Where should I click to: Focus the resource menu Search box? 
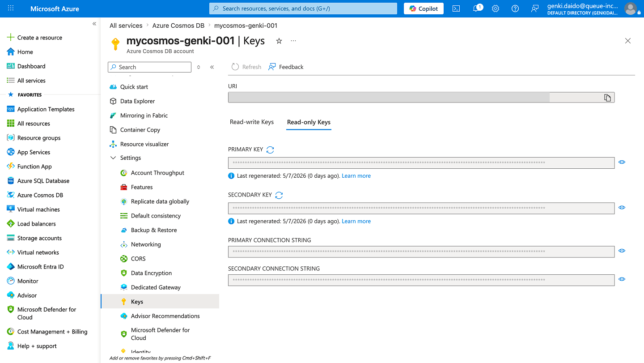click(x=149, y=67)
